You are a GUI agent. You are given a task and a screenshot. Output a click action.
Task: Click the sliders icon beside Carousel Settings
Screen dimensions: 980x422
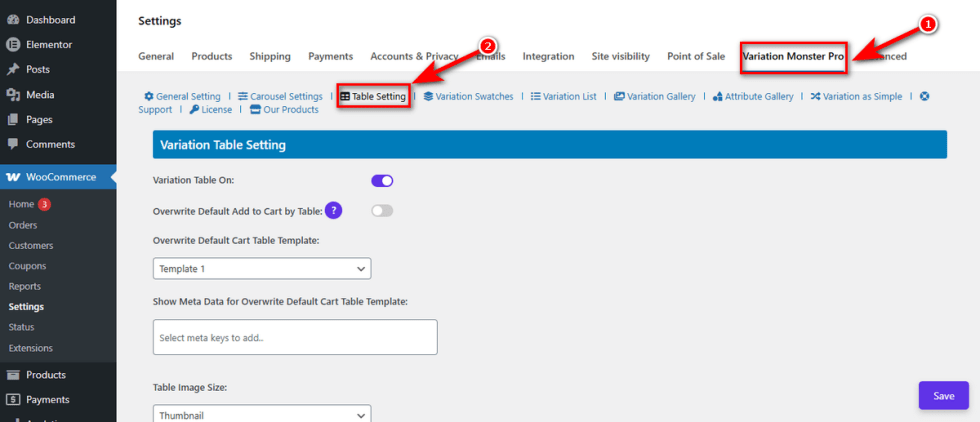point(242,96)
